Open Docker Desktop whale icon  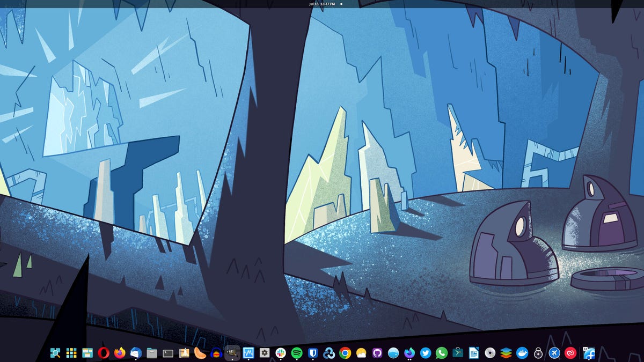click(522, 353)
